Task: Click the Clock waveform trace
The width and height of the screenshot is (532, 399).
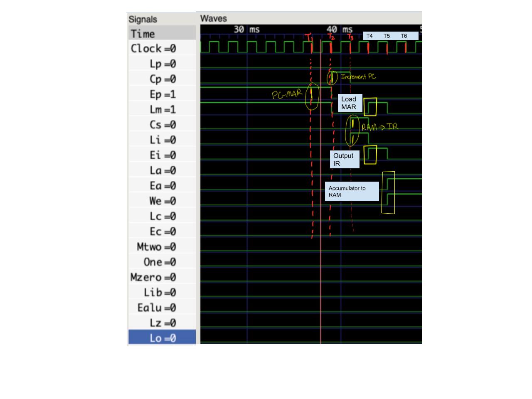Action: 311,47
